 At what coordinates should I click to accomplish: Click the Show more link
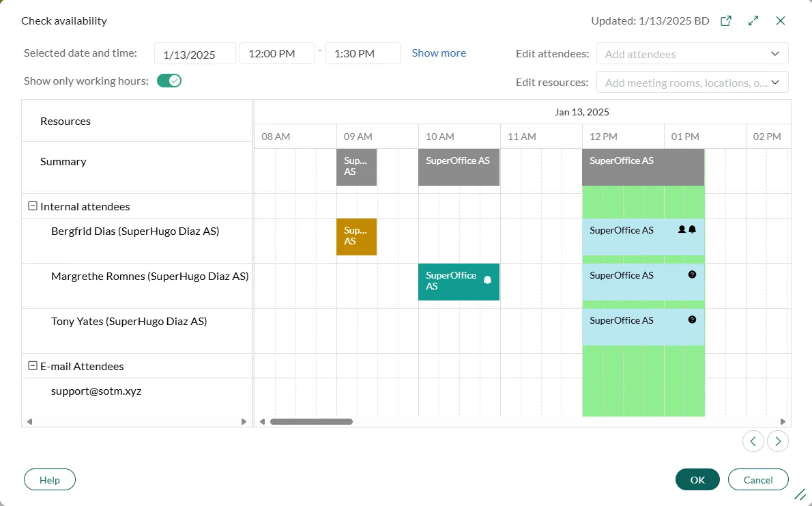(x=439, y=53)
